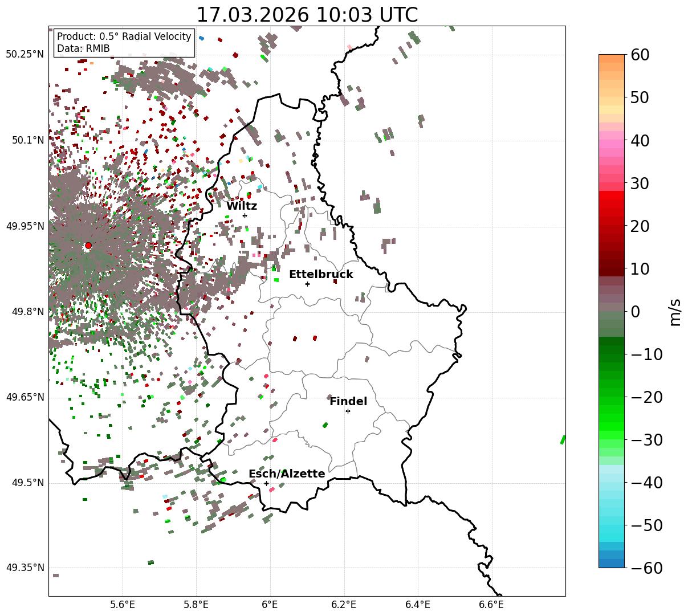
Task: Click the green echo at far right edge
Action: [x=563, y=439]
